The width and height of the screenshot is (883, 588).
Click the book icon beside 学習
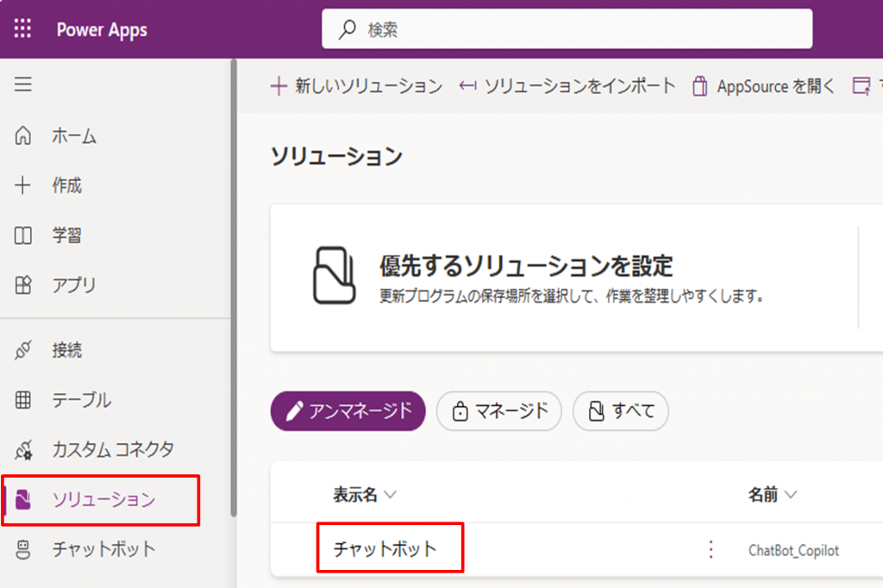[23, 235]
